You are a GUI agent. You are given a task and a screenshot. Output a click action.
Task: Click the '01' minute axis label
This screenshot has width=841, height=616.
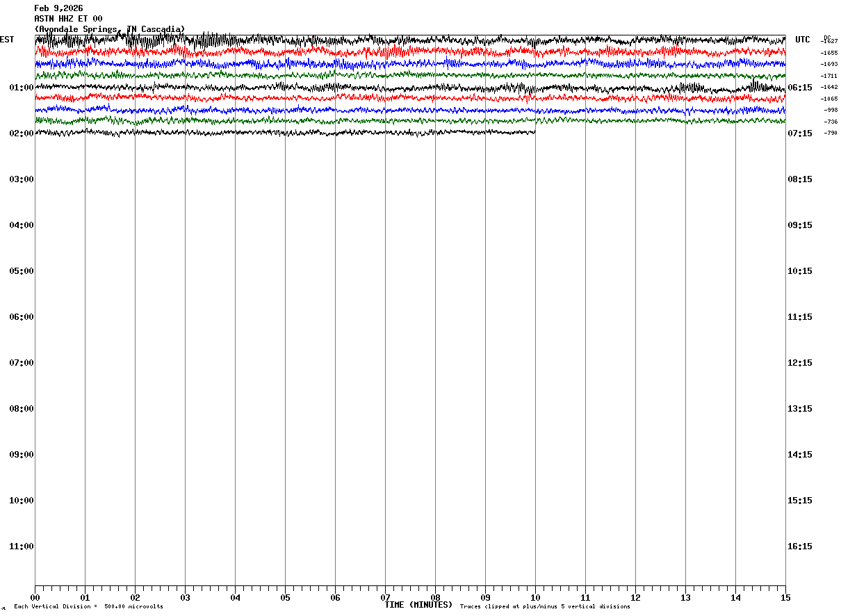tap(85, 598)
